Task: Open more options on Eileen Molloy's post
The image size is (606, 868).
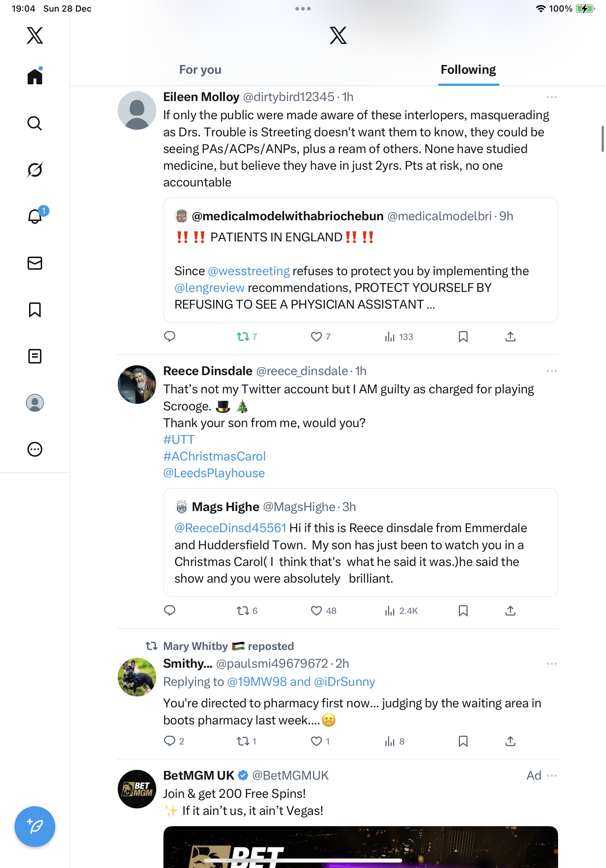Action: pyautogui.click(x=551, y=97)
